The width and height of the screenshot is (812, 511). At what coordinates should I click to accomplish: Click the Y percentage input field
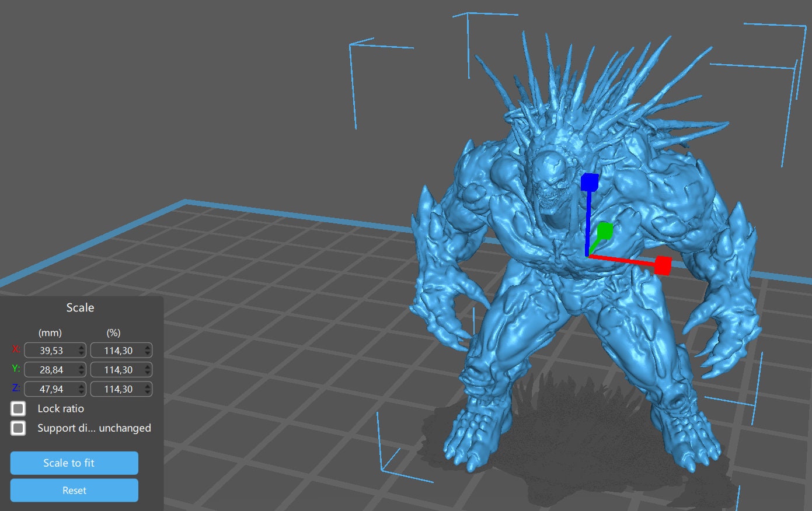118,369
